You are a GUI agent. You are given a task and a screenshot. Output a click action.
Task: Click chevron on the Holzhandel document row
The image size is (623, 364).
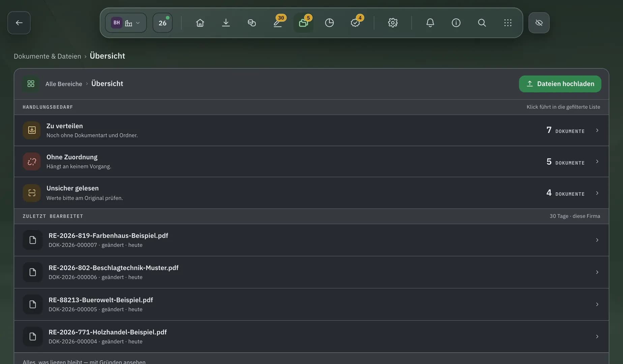[597, 336]
